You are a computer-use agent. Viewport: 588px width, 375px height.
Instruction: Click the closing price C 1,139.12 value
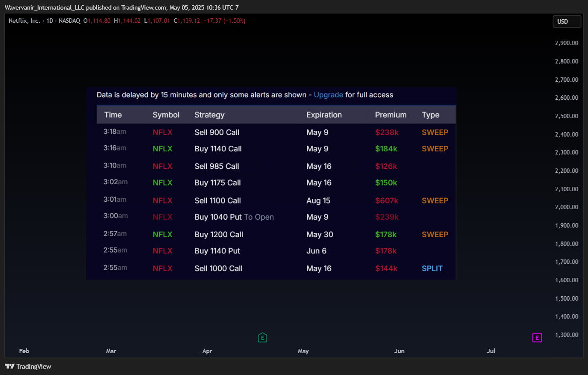pyautogui.click(x=187, y=21)
